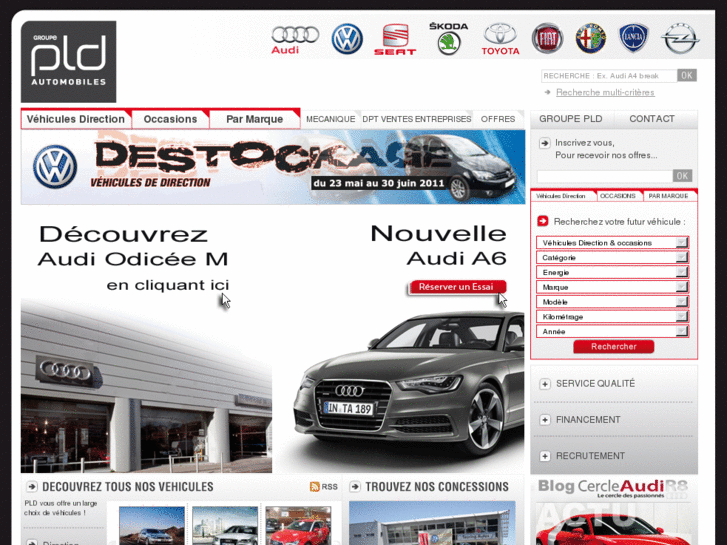Switch to small PAR MARQUE search tab
The image size is (727, 545).
668,196
